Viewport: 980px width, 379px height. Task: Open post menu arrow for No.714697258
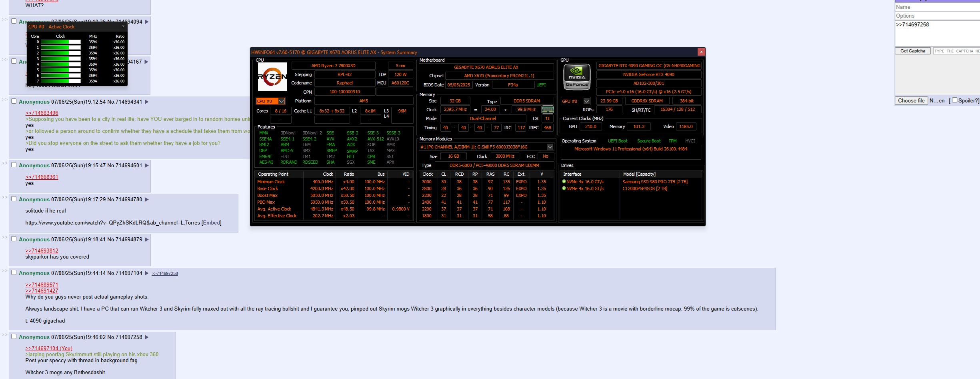tap(147, 337)
